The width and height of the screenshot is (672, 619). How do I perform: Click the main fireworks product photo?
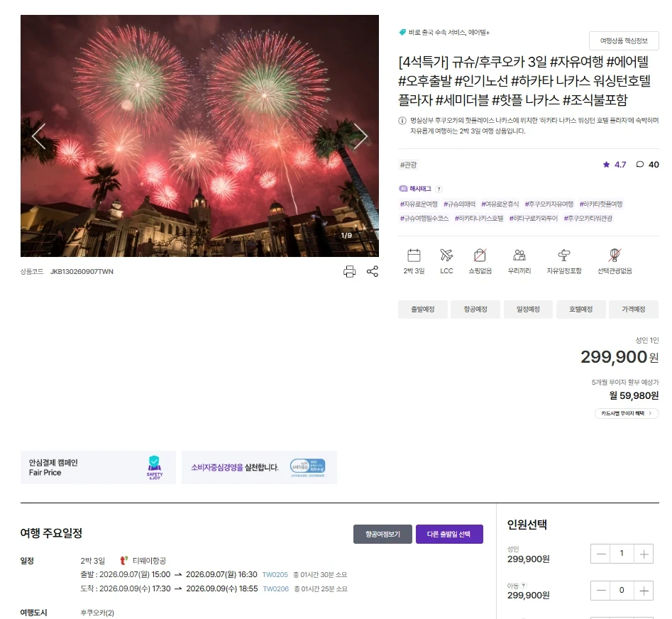[x=199, y=136]
